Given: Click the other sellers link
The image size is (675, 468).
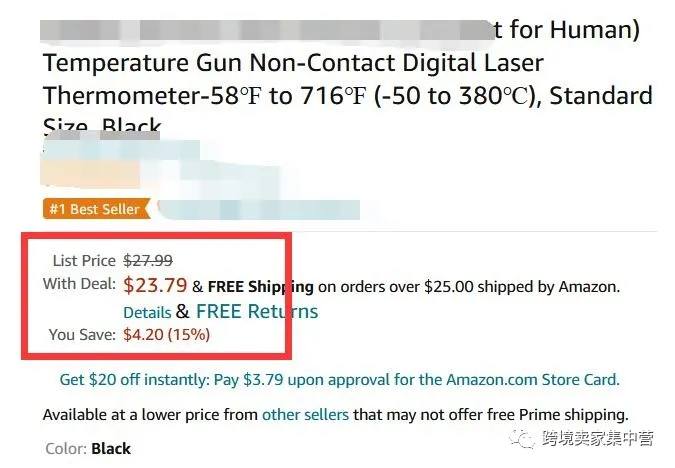Looking at the screenshot, I should (x=305, y=415).
